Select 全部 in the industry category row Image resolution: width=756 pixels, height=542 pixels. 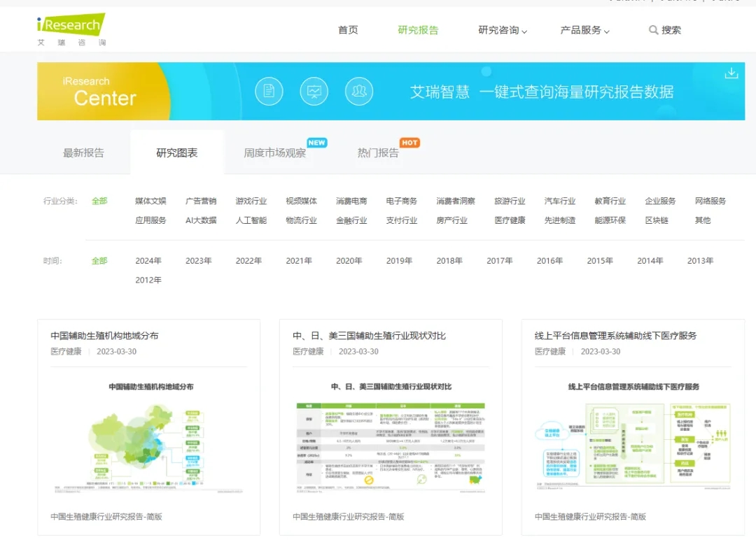pos(99,201)
